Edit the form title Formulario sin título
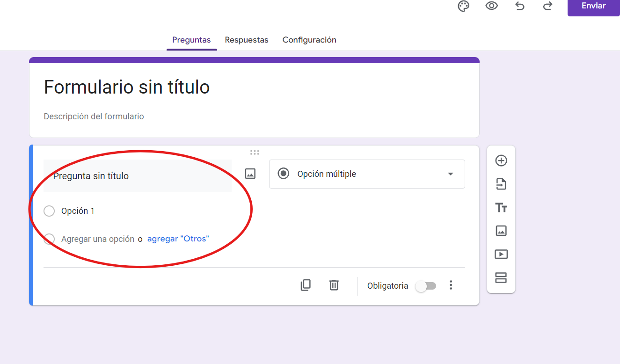This screenshot has width=620, height=364. pos(127,87)
